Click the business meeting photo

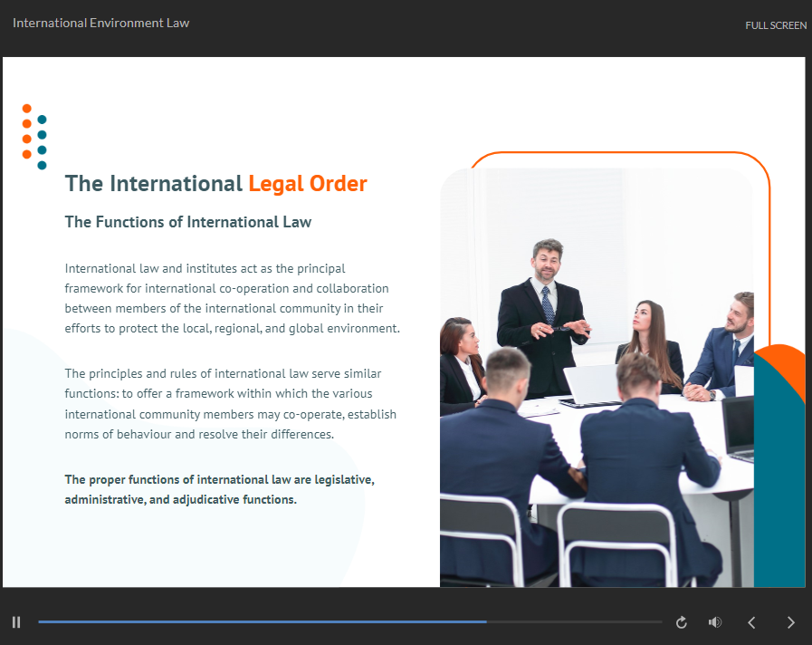point(597,377)
